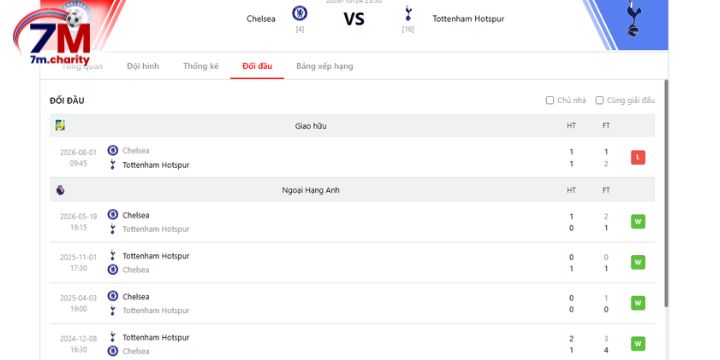
Task: Enable the Cùng giải đấu checkbox
Action: [599, 100]
